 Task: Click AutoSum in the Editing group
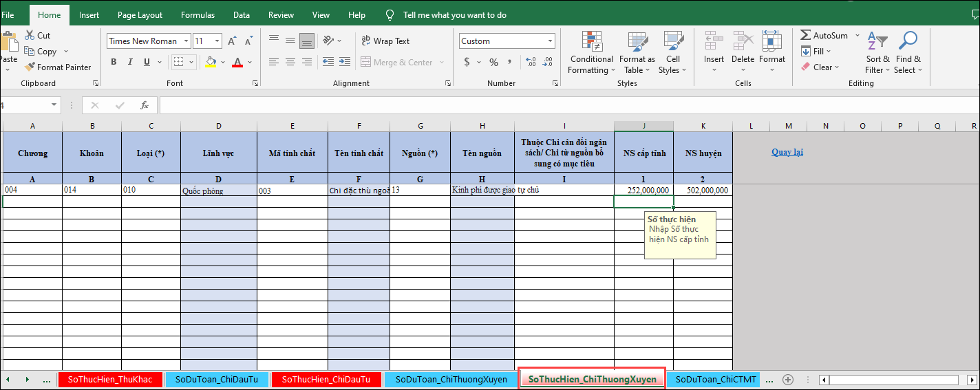[824, 36]
